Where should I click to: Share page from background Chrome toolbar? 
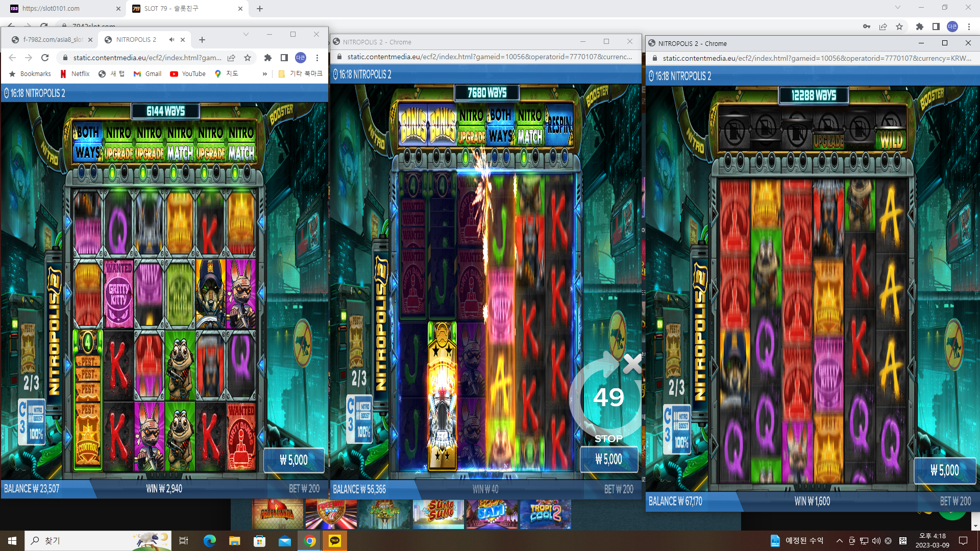[883, 27]
